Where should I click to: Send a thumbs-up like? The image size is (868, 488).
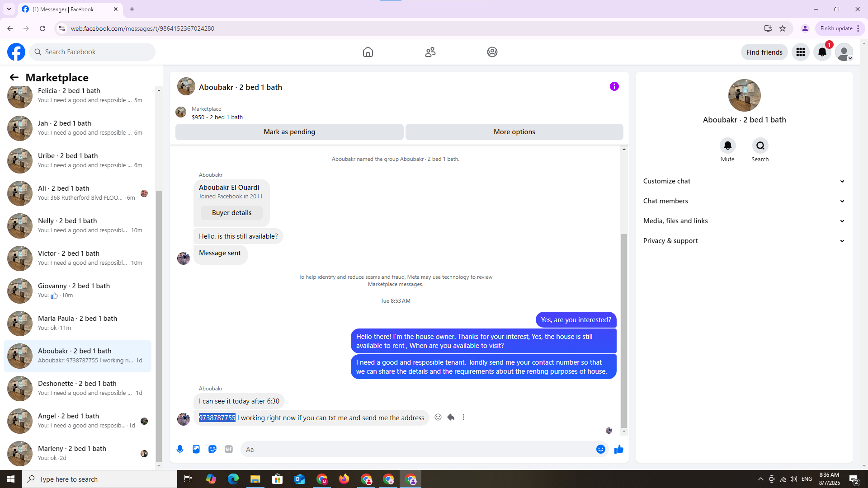tap(619, 449)
